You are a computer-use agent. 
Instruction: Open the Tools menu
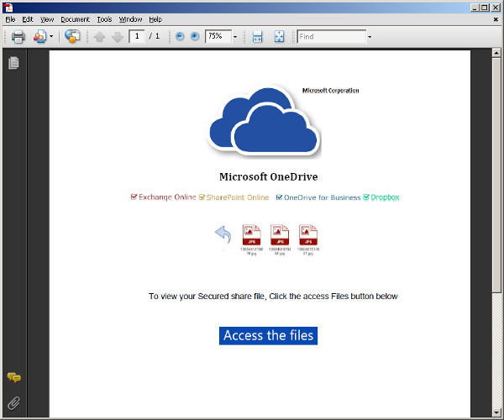(104, 18)
